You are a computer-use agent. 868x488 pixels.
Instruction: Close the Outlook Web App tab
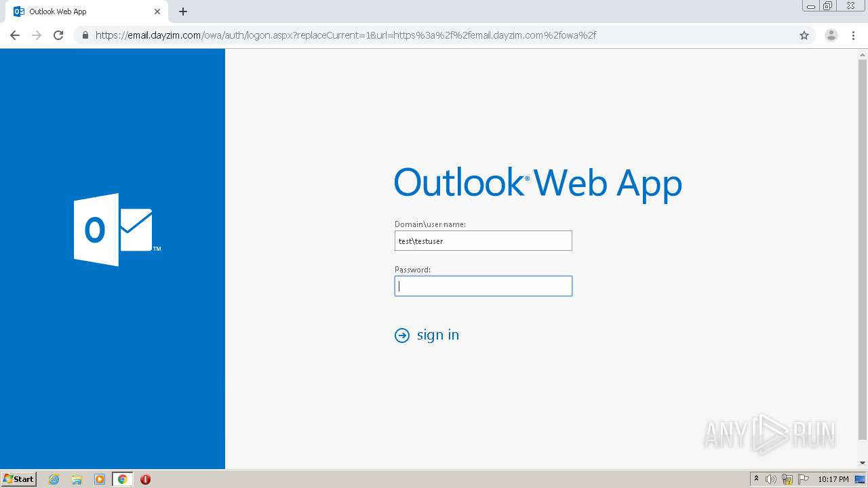[157, 12]
